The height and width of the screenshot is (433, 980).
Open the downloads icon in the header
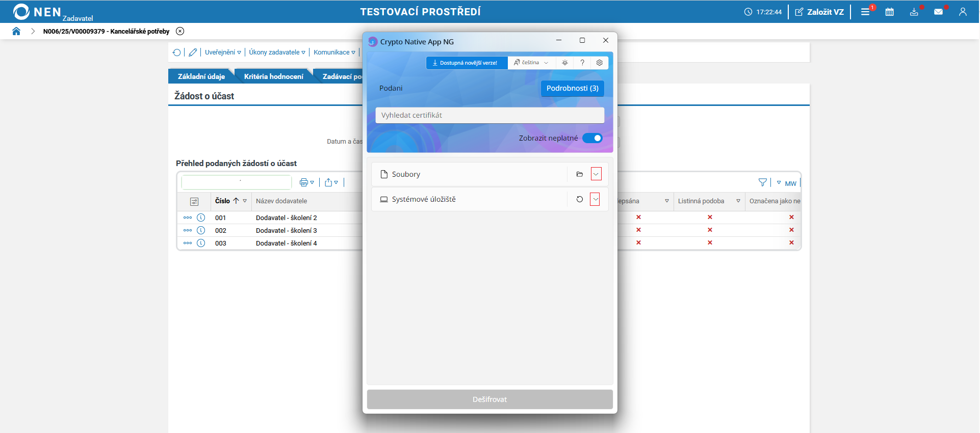coord(914,12)
